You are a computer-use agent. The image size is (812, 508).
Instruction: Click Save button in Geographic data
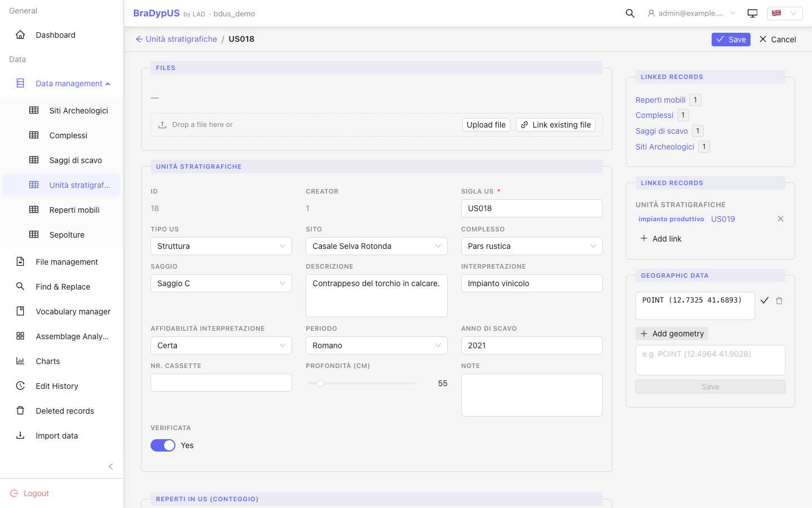(710, 387)
